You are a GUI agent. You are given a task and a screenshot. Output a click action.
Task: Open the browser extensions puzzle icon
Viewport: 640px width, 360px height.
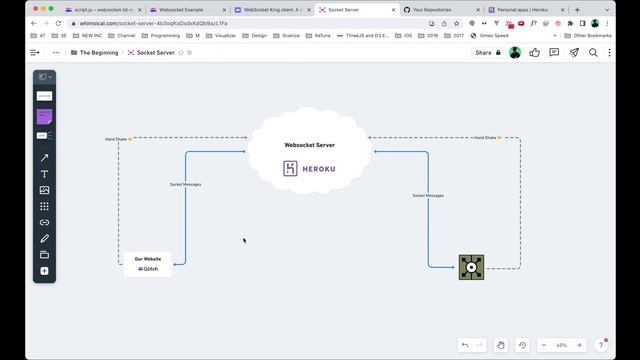coord(570,24)
